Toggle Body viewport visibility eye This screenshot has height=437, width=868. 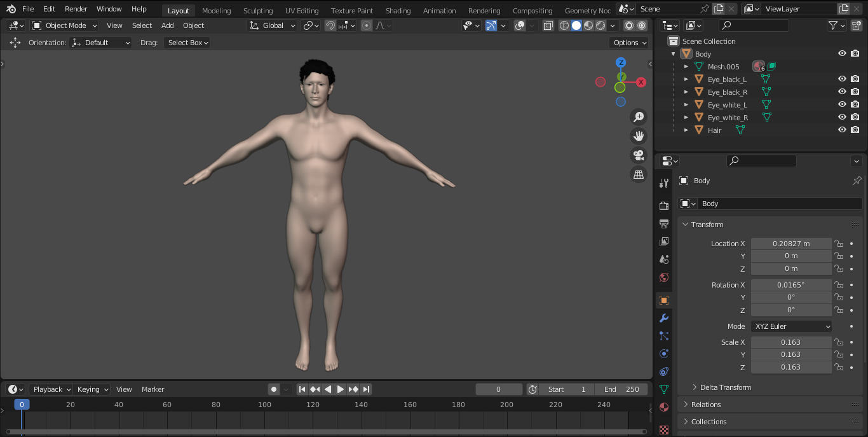pos(842,53)
